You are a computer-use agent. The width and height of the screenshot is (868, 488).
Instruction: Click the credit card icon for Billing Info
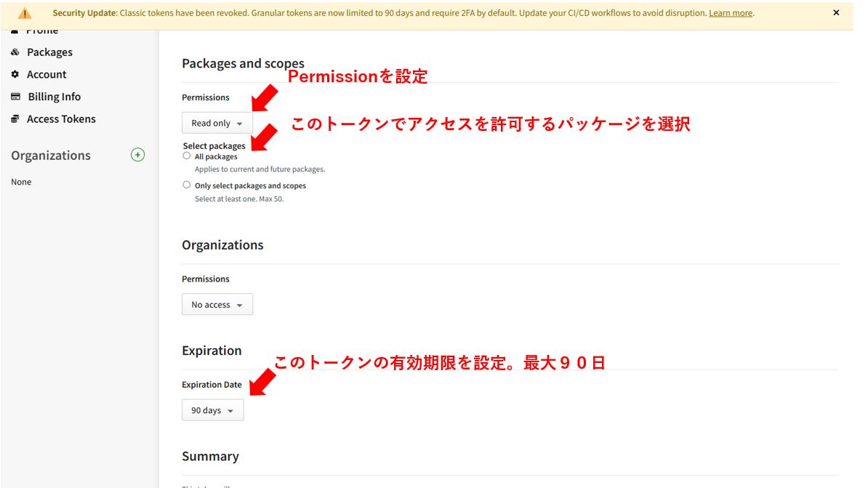[x=15, y=97]
